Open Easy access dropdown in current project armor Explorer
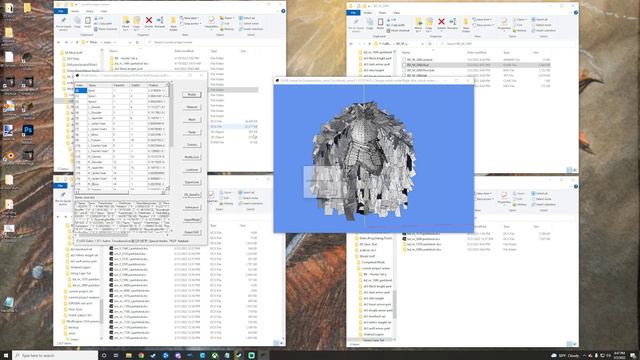640x360 pixels. [190, 24]
